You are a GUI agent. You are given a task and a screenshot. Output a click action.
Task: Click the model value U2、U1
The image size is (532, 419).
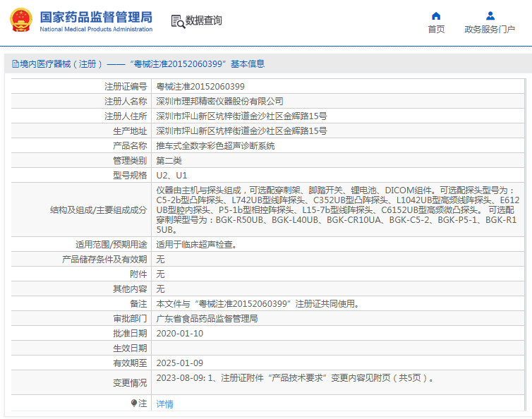point(171,176)
